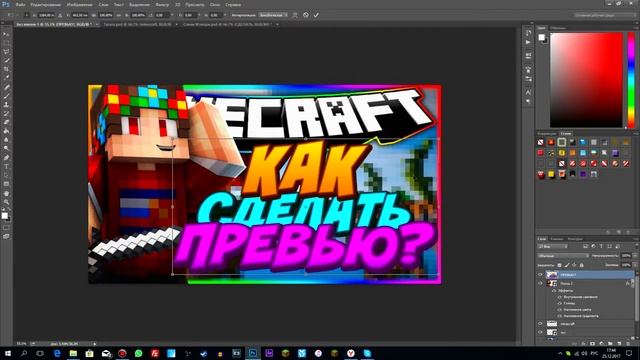Create a new group using the folder icon
Image resolution: width=640 pixels, height=360 pixels.
click(610, 344)
